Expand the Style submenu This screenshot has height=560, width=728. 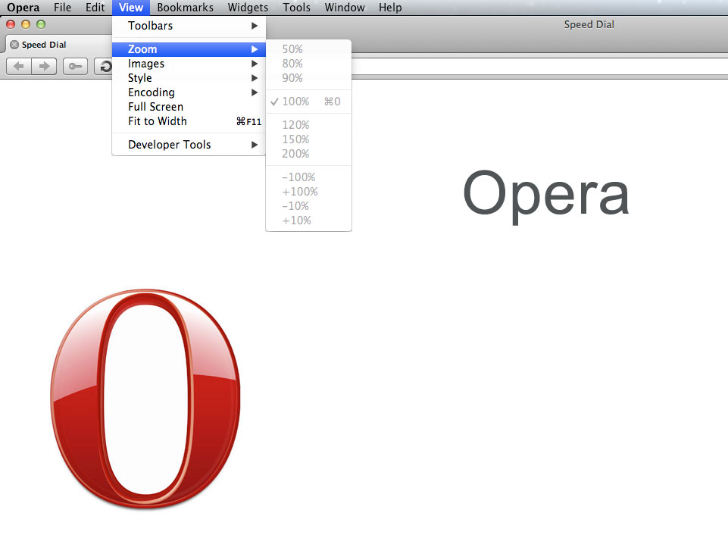point(189,78)
